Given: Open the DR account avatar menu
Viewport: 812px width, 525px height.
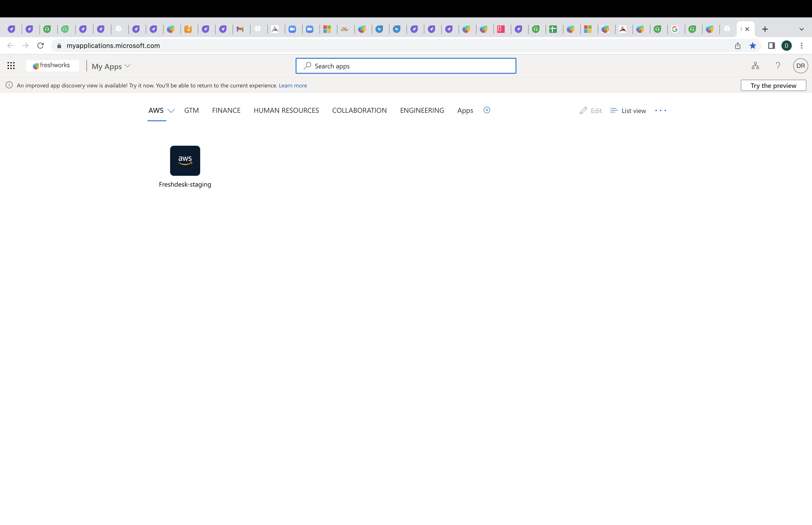Looking at the screenshot, I should [x=800, y=66].
